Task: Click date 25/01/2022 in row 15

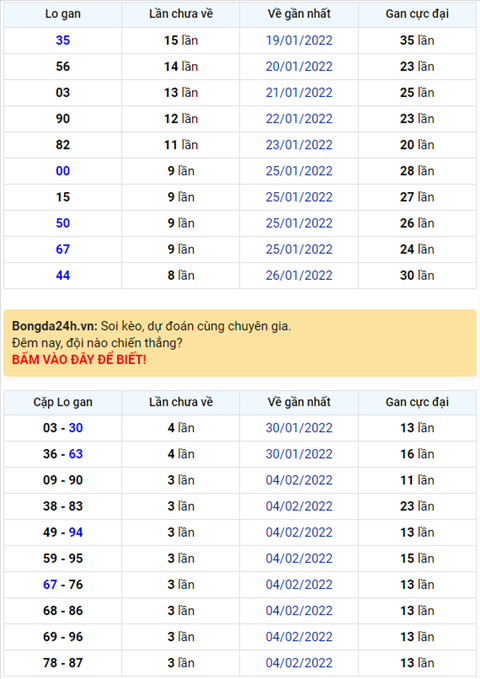Action: pyautogui.click(x=299, y=197)
